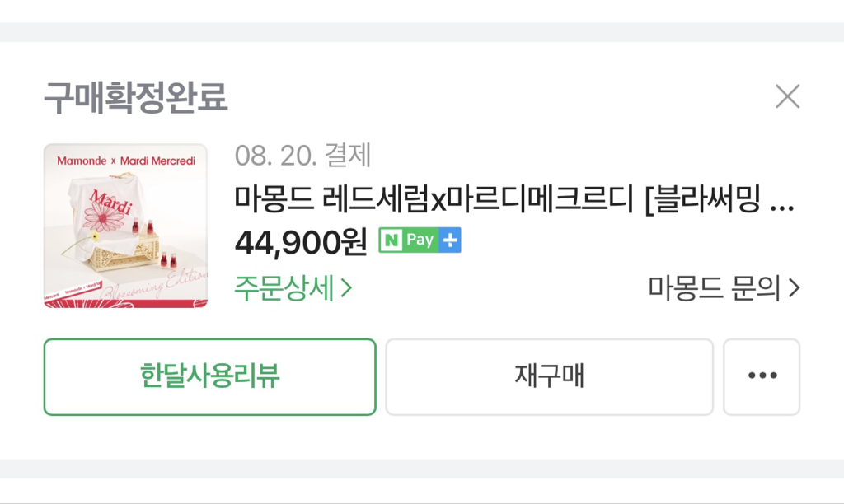This screenshot has width=844, height=504.
Task: Click the chevron next to 주문상세
Action: click(347, 288)
